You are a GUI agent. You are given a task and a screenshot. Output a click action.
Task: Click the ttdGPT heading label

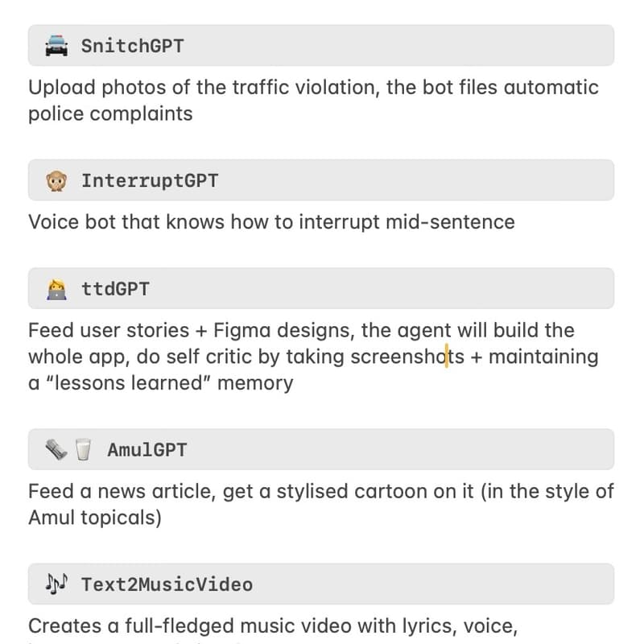coord(115,288)
